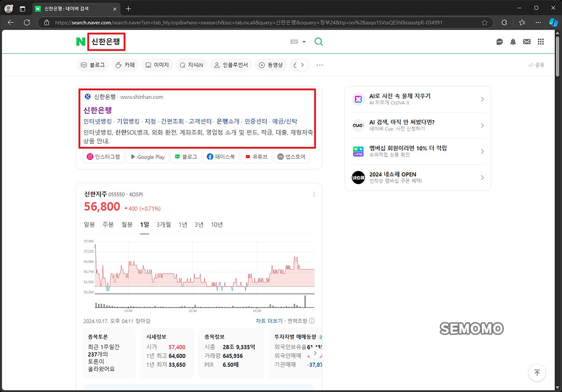Switch the chart to 1년
Viewport: 562px width, 392px height.
point(183,225)
